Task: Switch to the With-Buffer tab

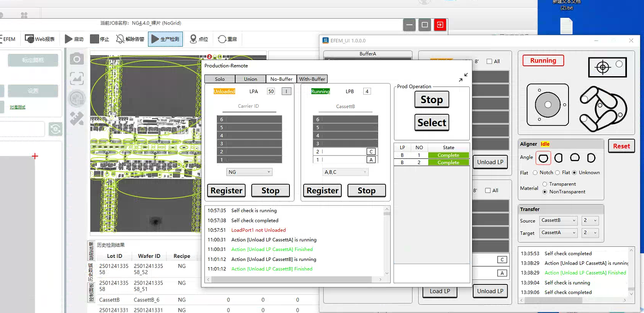Action: tap(312, 79)
